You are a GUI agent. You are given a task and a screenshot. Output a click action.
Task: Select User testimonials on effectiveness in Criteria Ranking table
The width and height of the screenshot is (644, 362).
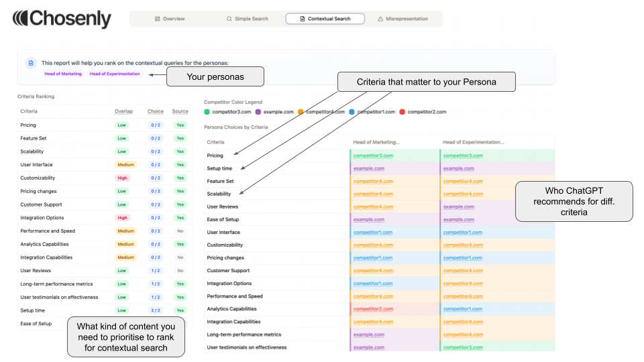pos(105,297)
